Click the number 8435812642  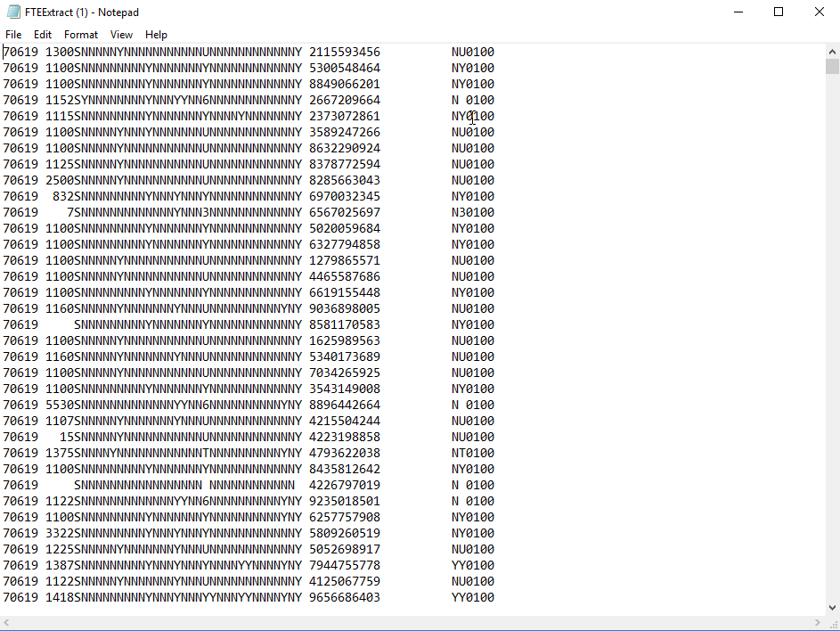(345, 469)
